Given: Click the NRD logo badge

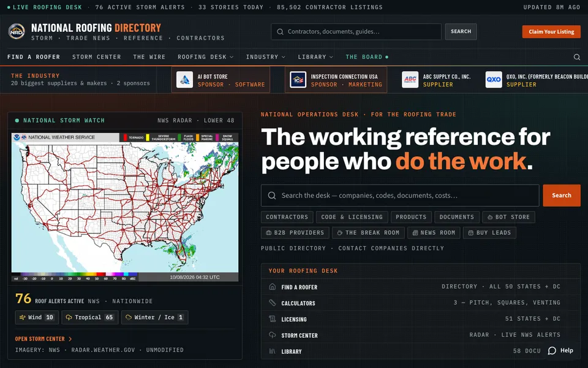Looking at the screenshot, I should point(17,31).
